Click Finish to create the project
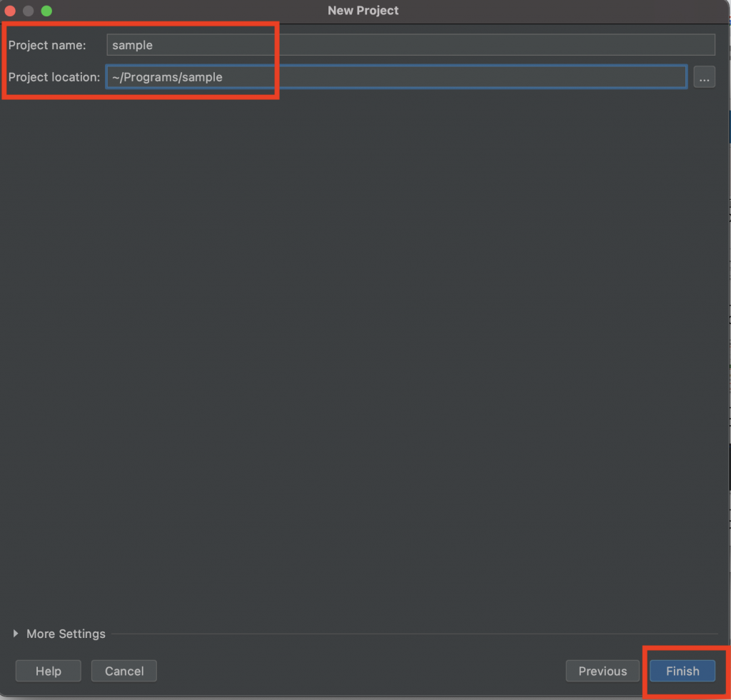Screen dimensions: 731x700 coord(682,671)
